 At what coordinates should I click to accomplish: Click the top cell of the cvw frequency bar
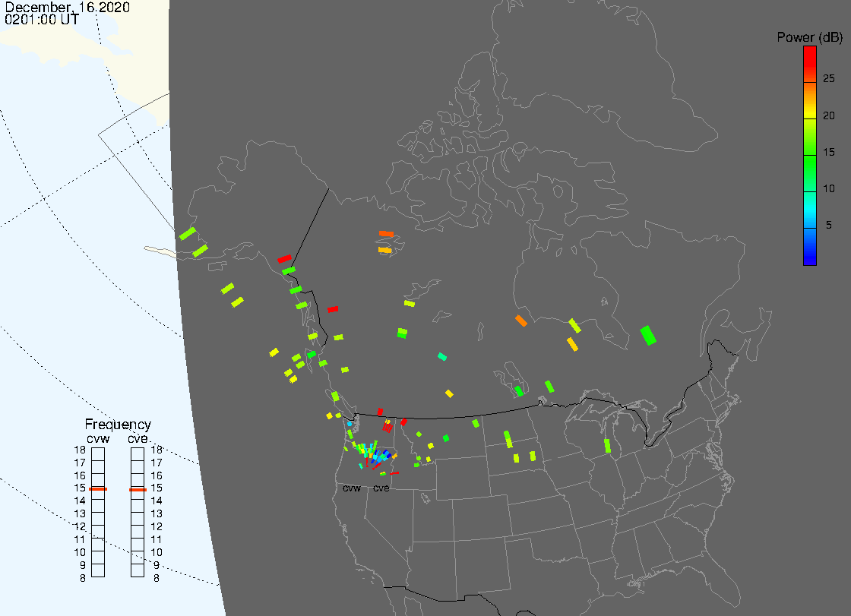[98, 454]
